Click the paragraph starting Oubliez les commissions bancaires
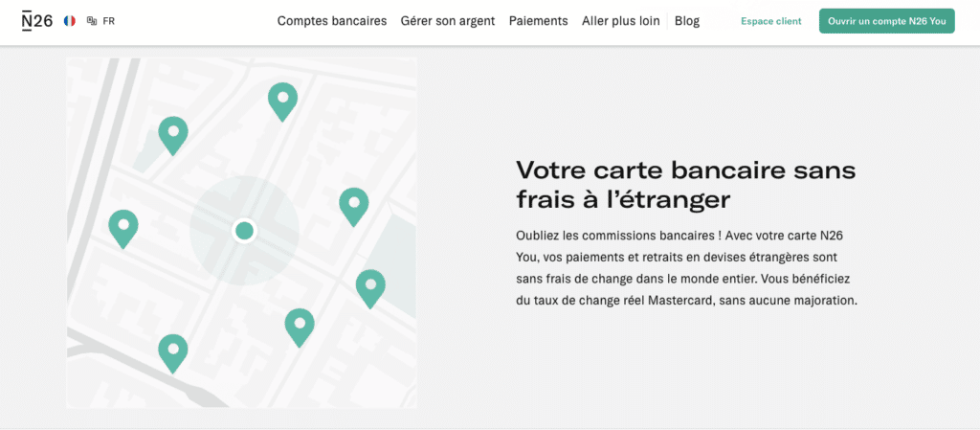The image size is (980, 430). coord(686,267)
